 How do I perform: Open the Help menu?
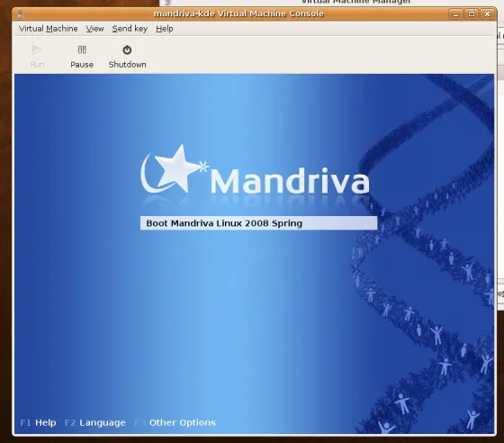(x=165, y=29)
